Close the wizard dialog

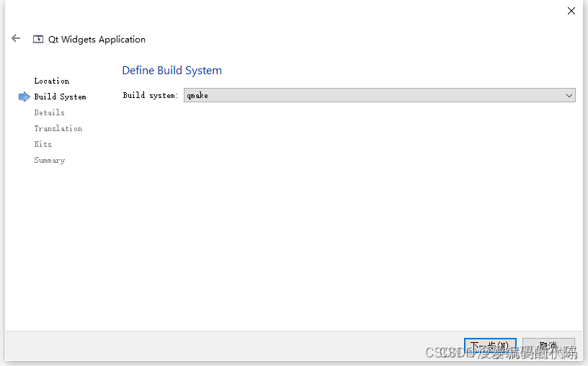571,11
